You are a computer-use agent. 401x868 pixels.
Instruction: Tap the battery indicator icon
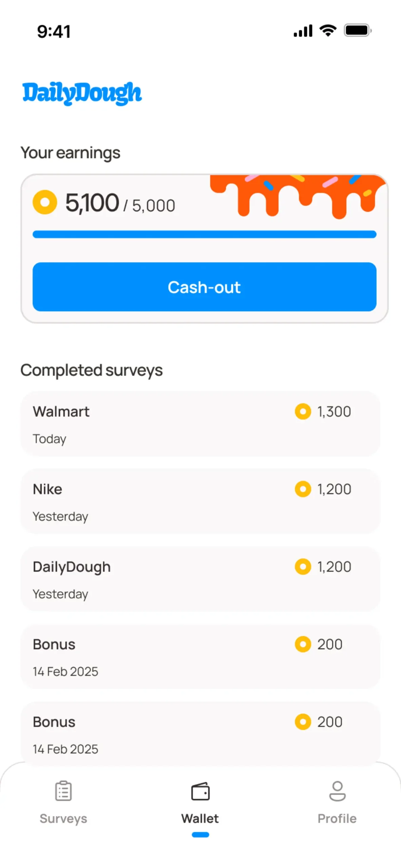[358, 31]
